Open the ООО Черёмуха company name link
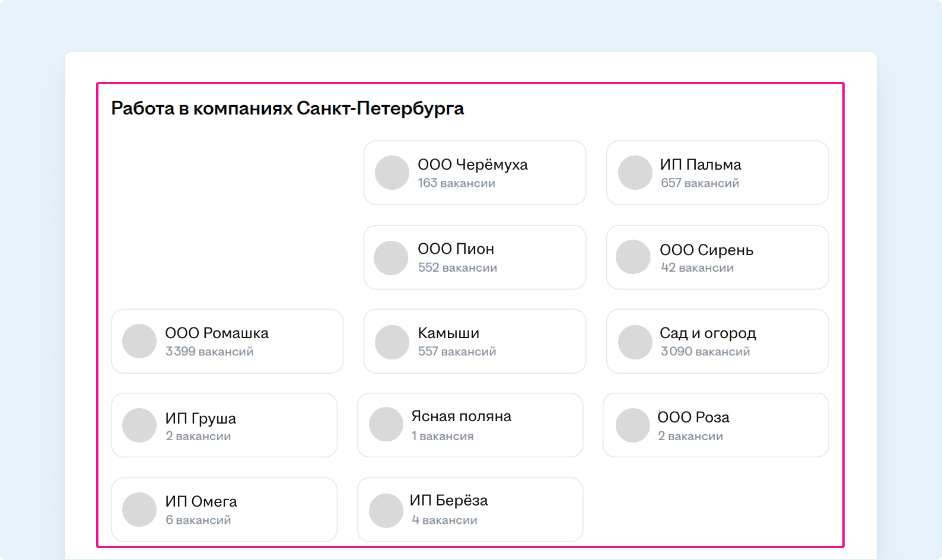942x560 pixels. coord(472,164)
